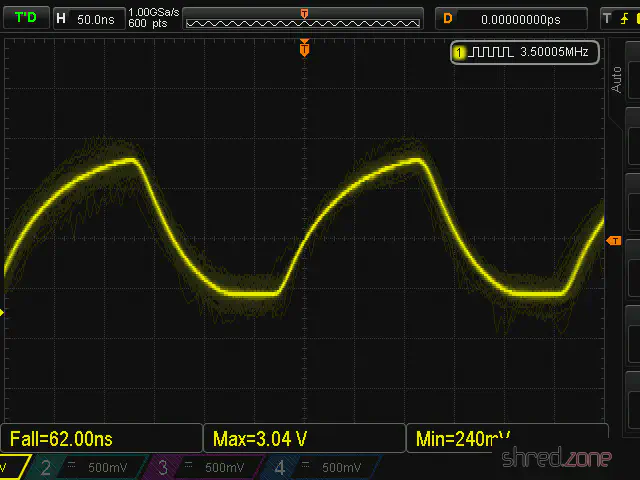This screenshot has width=640, height=480.
Task: Open the 0.00000000ps delay value
Action: (520, 18)
